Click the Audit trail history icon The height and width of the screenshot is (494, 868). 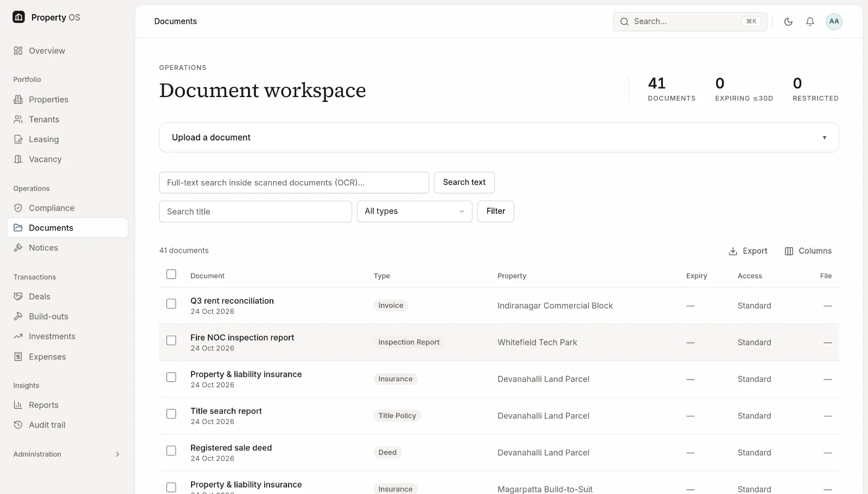click(18, 425)
